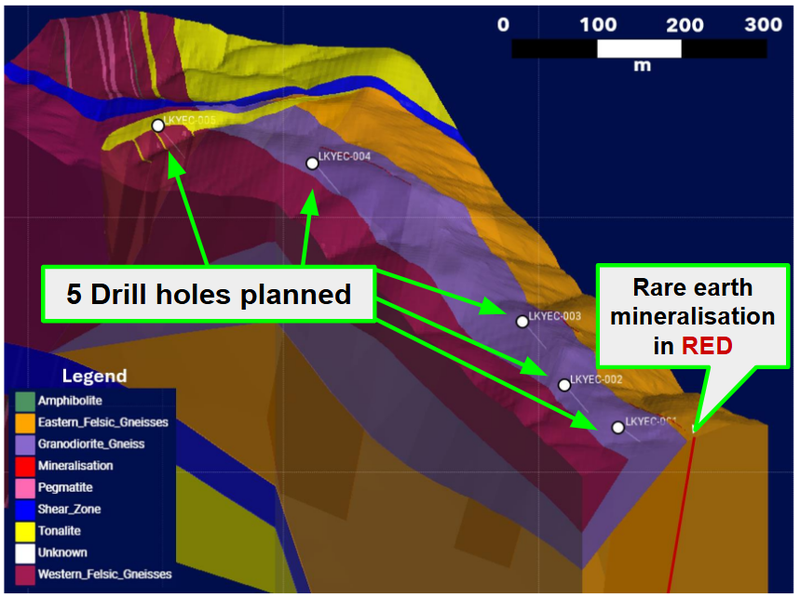Pick the LKYEC-001 drill hole marker
Viewport: 800px width, 596px height.
(618, 427)
